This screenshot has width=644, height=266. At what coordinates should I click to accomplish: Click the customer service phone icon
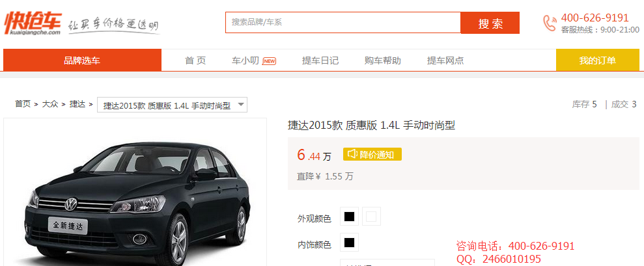550,23
